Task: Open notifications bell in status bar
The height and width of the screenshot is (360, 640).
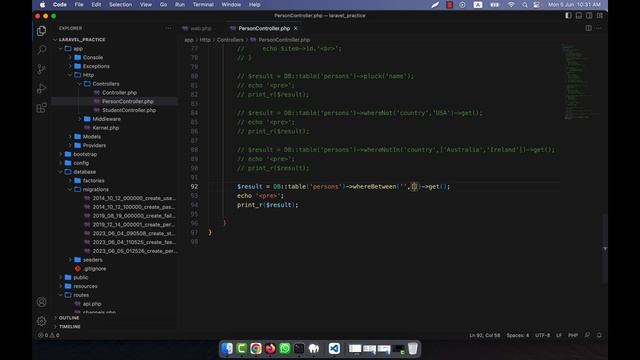Action: coord(599,335)
